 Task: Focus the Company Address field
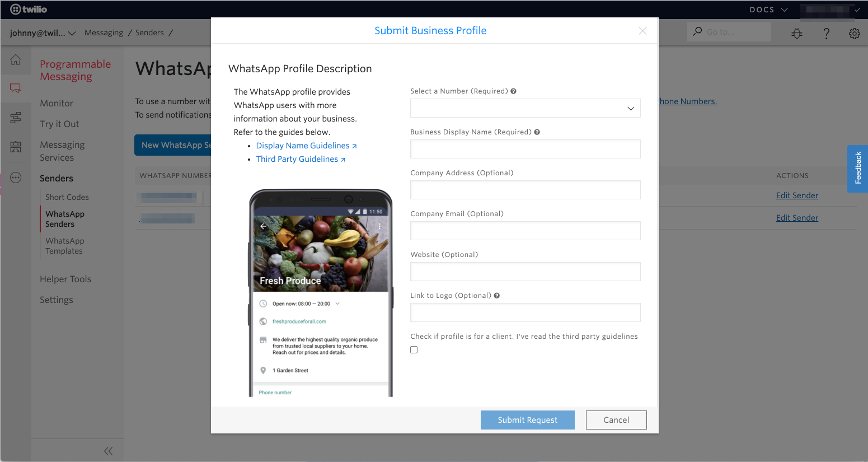pyautogui.click(x=525, y=190)
